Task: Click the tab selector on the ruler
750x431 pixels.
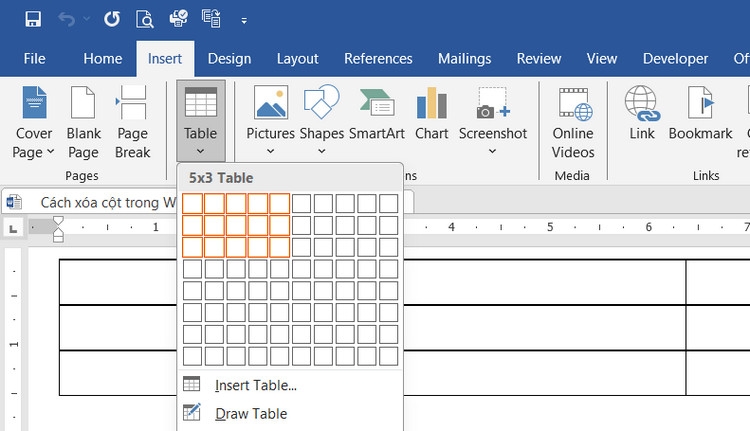Action: 13,228
